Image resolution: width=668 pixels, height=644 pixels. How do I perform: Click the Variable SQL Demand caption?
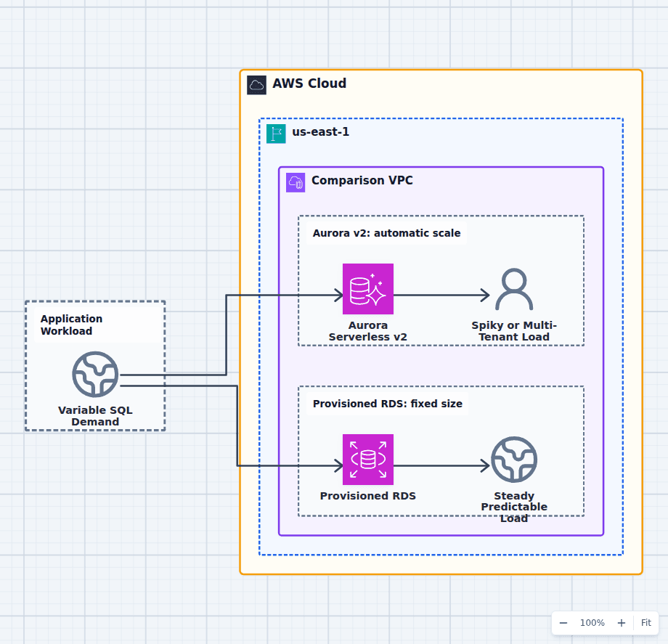(x=95, y=416)
